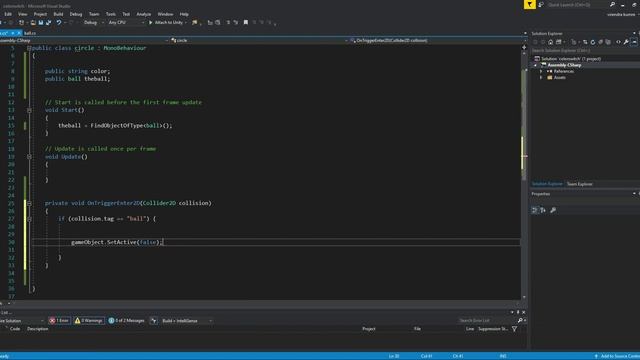640x360 pixels.
Task: Select the Solution 'colorswitch' node
Action: pyautogui.click(x=571, y=59)
